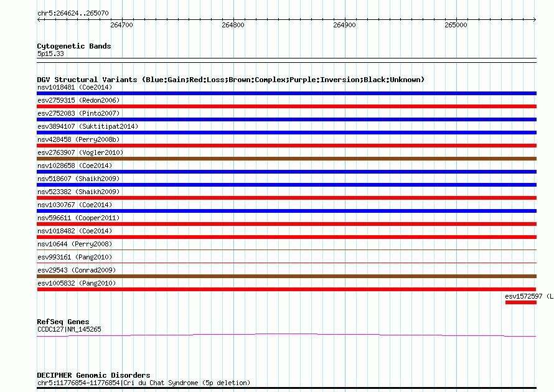
Task: Select esv3894107 (Suktitipat2014) label
Action: click(88, 126)
